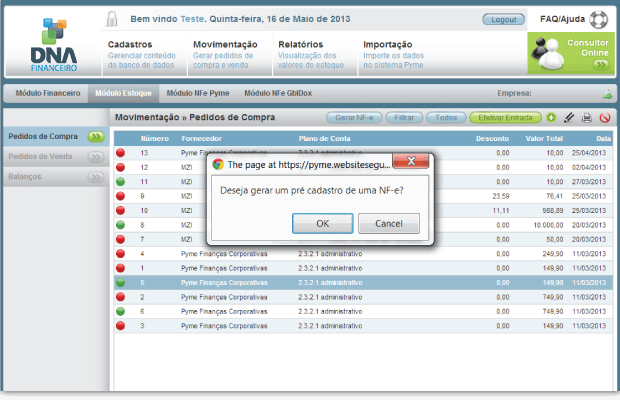Click the green add new order icon
620x400 pixels.
click(552, 118)
